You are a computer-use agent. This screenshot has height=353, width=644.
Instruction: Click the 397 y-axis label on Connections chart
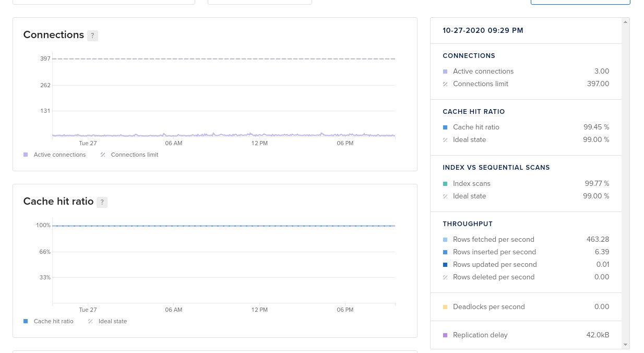pos(45,59)
